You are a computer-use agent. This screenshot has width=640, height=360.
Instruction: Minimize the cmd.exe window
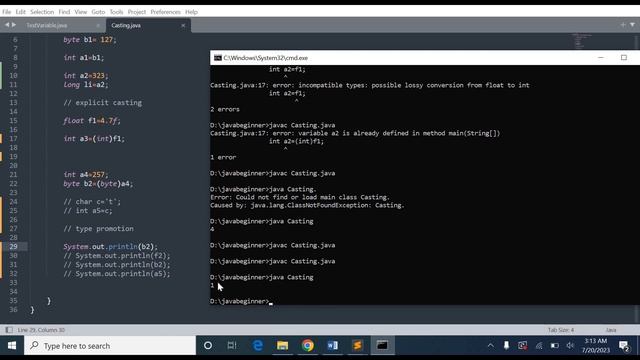click(x=601, y=58)
